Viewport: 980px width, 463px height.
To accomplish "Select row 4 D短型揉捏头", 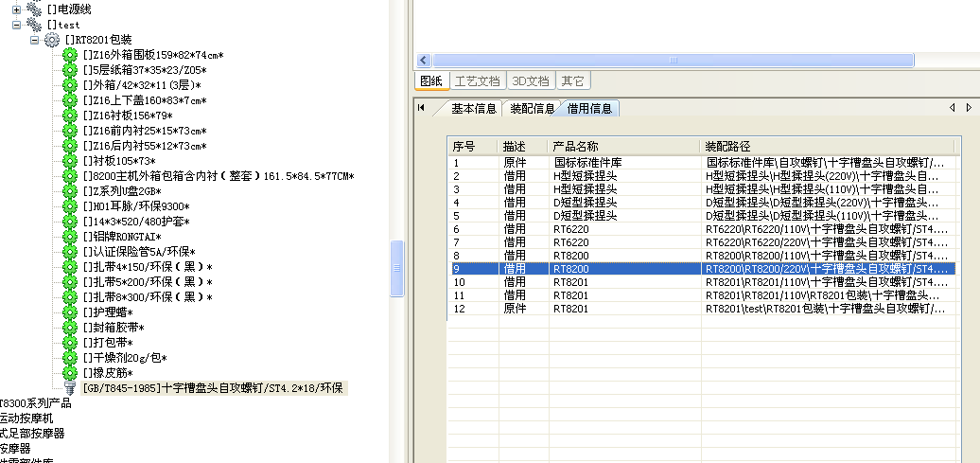I will pos(703,202).
